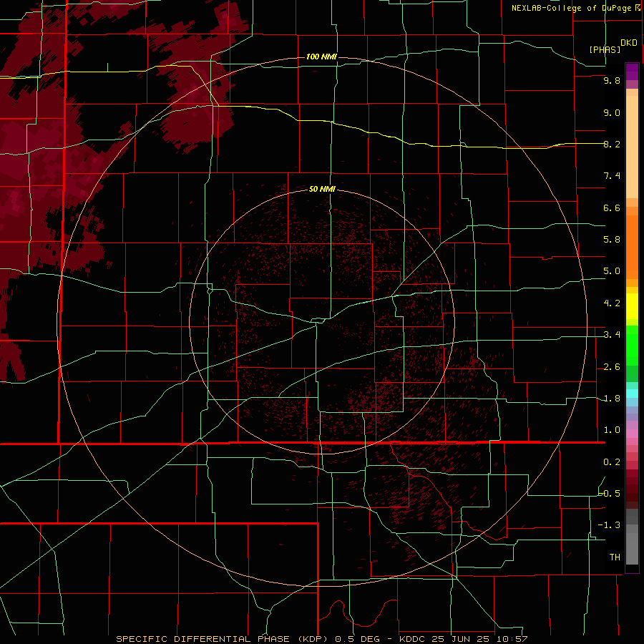Screen dimensions: 644x644
Task: Click the 0.2 scale value
Action: (x=612, y=462)
